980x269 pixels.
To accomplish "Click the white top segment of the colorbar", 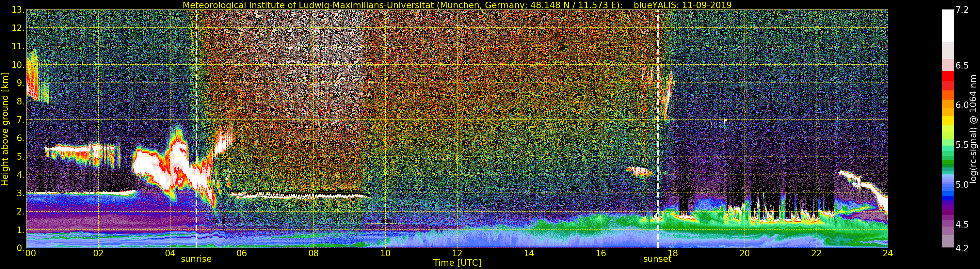I will 948,25.
